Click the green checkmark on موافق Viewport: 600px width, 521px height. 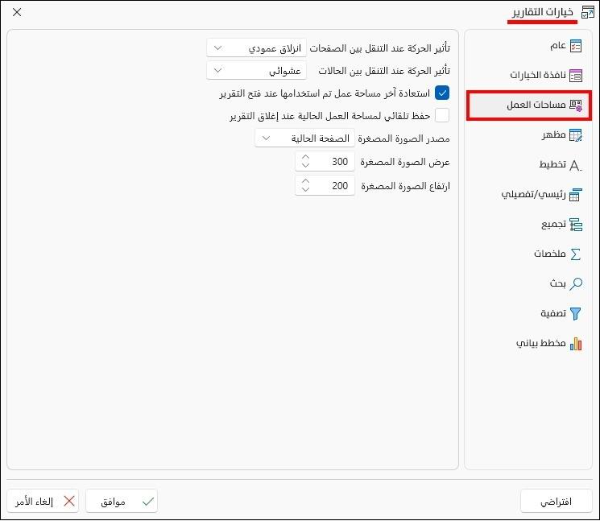point(148,501)
